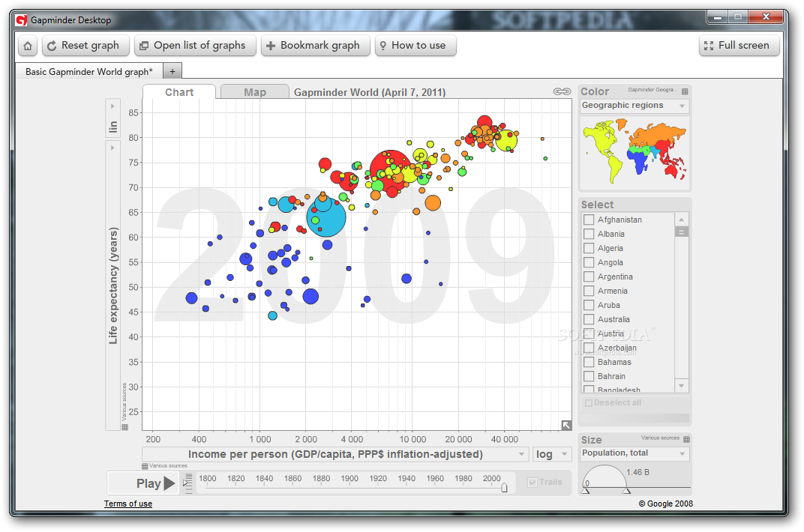Image resolution: width=804 pixels, height=532 pixels.
Task: Add a new tab with plus button
Action: pyautogui.click(x=172, y=72)
